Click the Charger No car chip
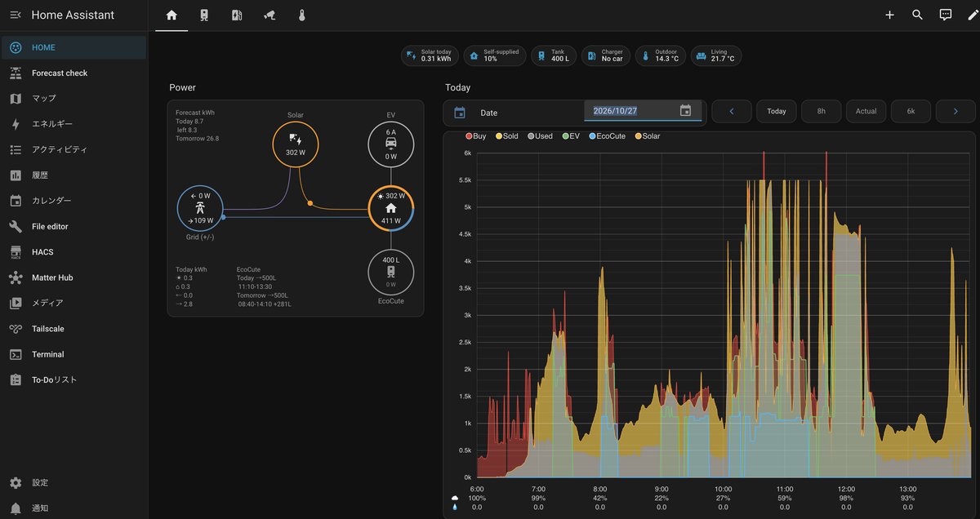 pyautogui.click(x=605, y=55)
